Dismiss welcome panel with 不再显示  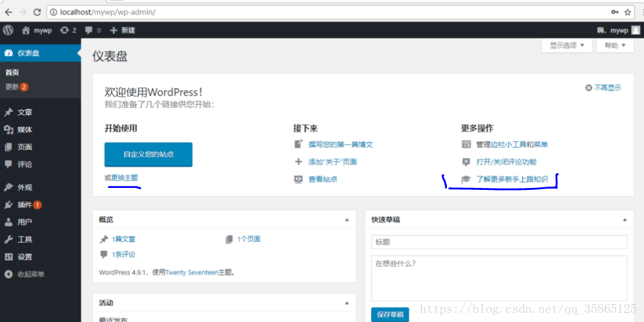point(603,87)
